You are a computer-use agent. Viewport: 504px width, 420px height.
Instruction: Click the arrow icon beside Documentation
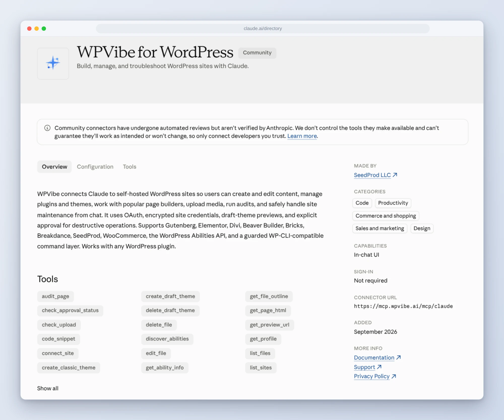pyautogui.click(x=398, y=357)
